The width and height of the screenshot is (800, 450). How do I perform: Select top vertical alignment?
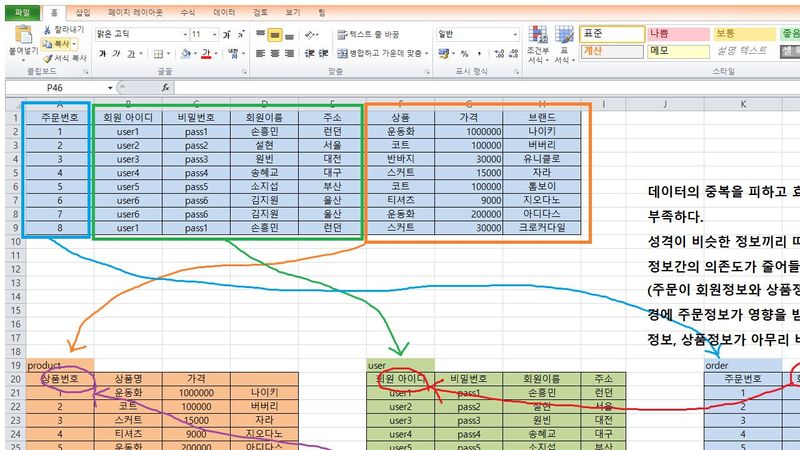point(260,35)
